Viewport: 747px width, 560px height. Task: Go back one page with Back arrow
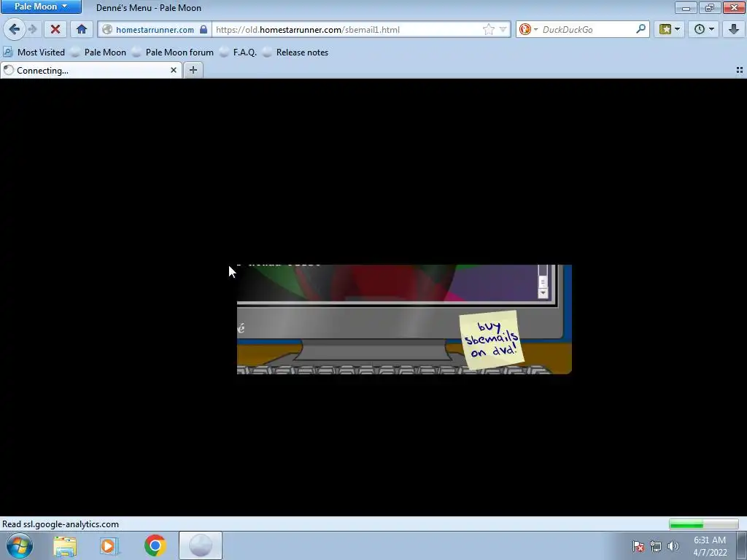[x=14, y=29]
